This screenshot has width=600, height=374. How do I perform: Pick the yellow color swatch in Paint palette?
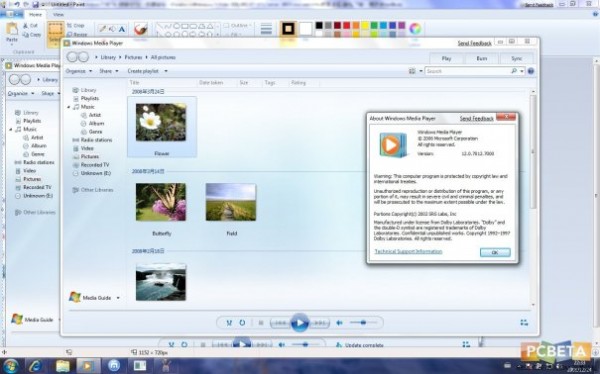tap(365, 25)
